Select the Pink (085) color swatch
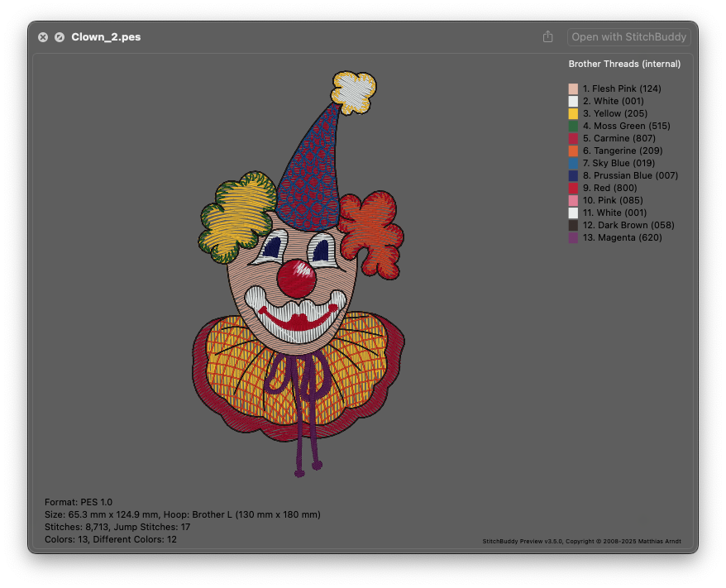This screenshot has width=726, height=588. pos(573,200)
